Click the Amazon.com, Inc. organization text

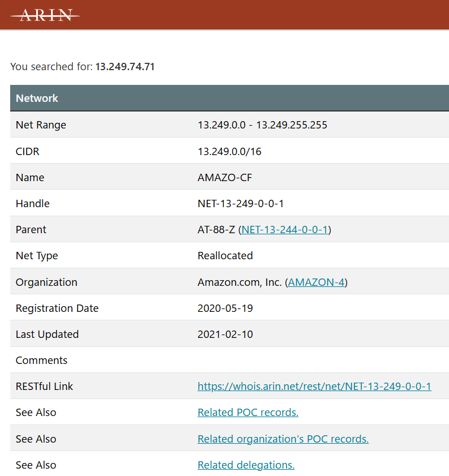click(x=240, y=282)
